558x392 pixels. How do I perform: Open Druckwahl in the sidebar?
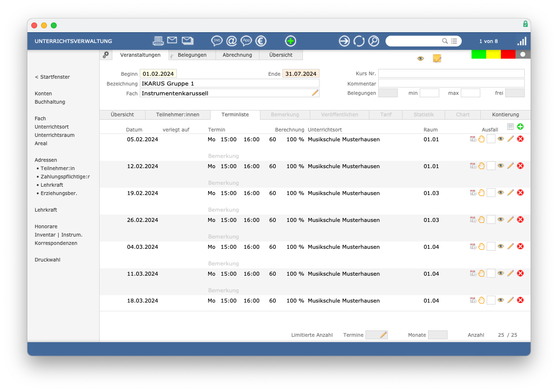[47, 260]
